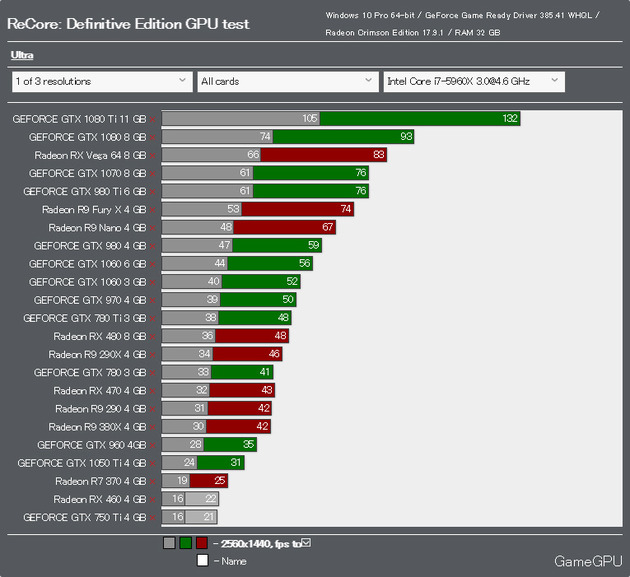Screen dimensions: 630x577
Task: Click the green bar showing 132 fps
Action: [420, 119]
